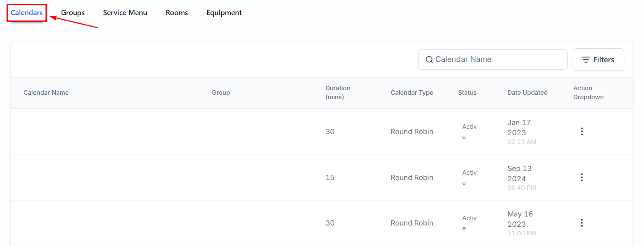Go to the Rooms tab
Viewport: 644px width, 246px height.
177,13
